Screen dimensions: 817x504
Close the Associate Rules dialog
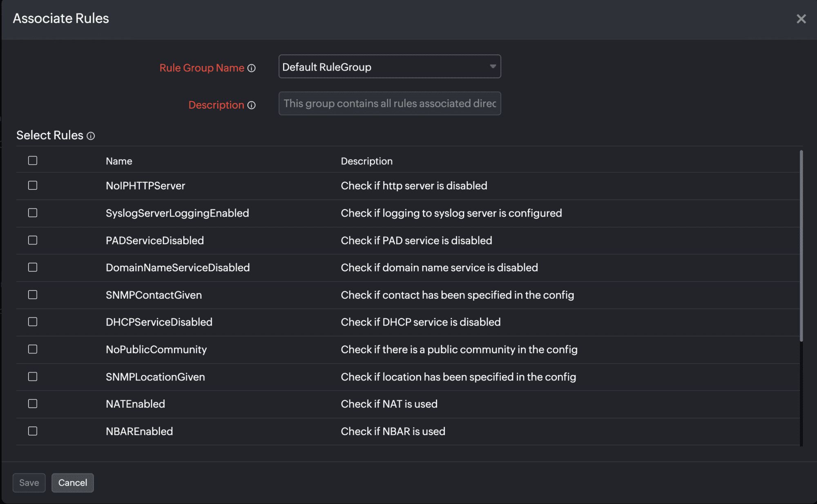point(801,19)
